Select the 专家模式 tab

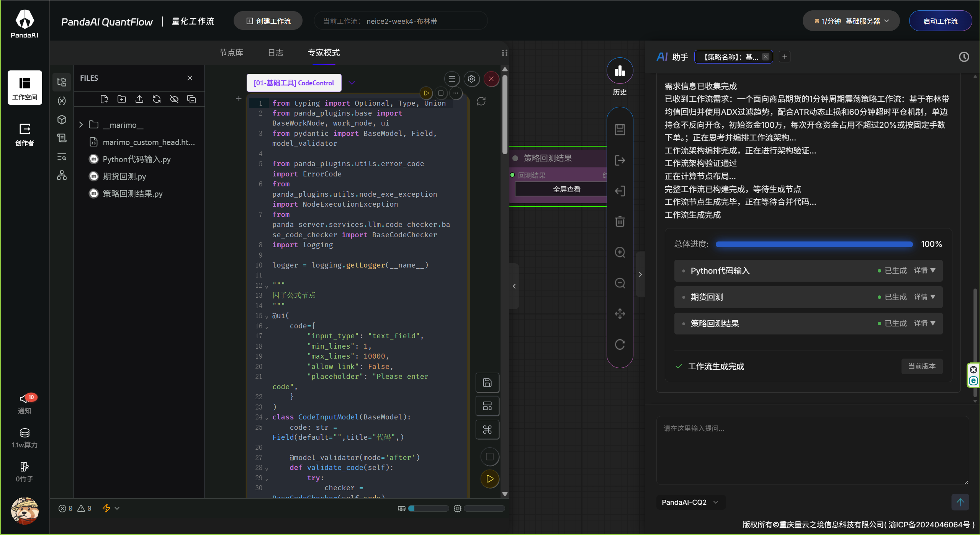point(324,53)
